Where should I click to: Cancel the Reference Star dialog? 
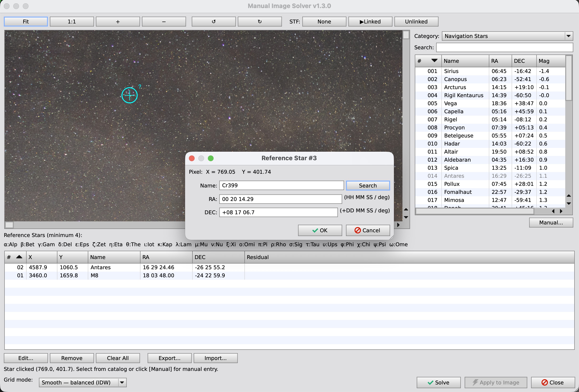click(368, 230)
